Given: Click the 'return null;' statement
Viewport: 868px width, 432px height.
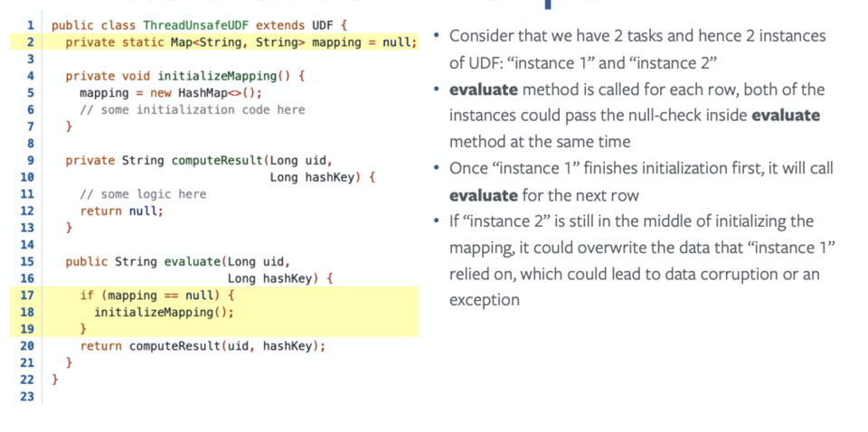Looking at the screenshot, I should coord(122,211).
